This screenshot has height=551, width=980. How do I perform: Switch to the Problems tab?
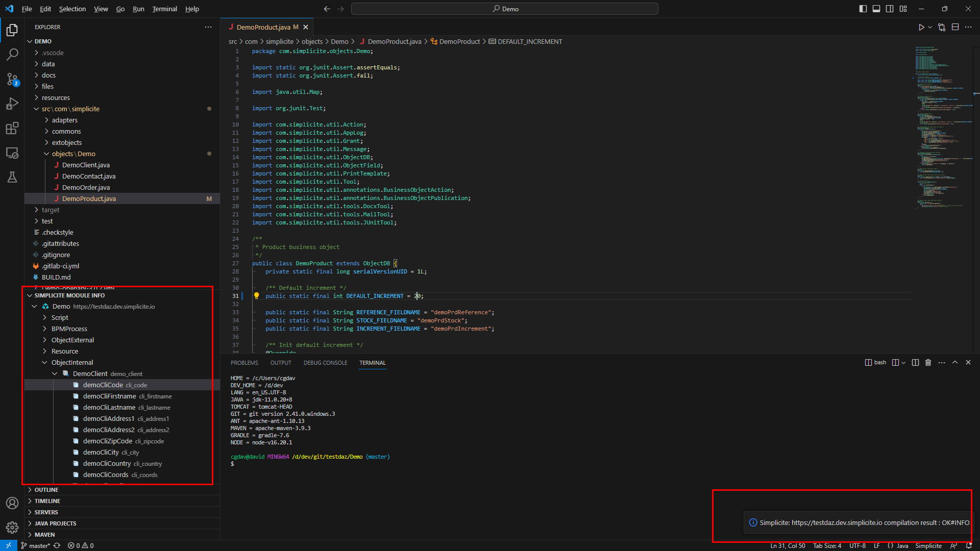244,363
